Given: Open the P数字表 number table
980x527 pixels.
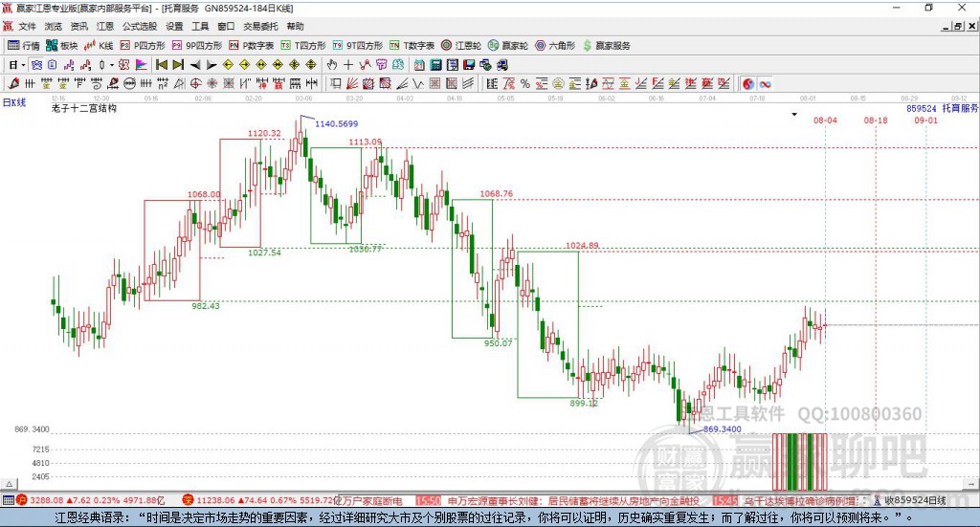Looking at the screenshot, I should pos(252,46).
